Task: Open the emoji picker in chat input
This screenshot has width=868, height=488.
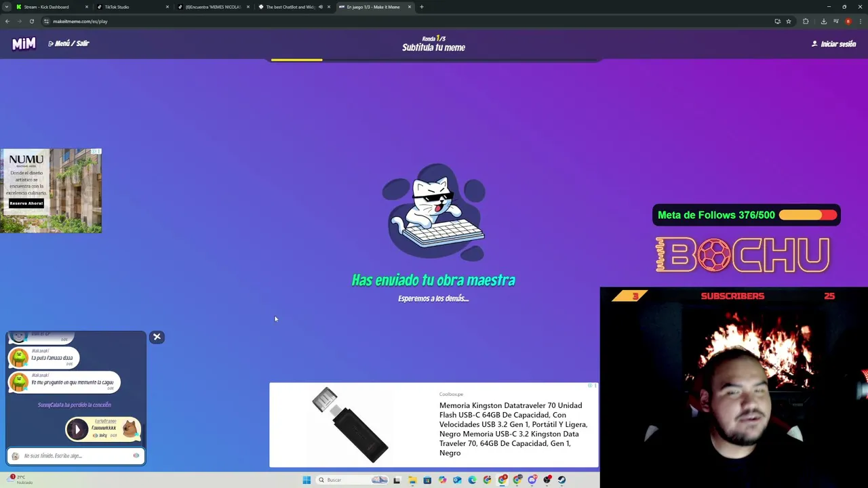Action: (16, 456)
